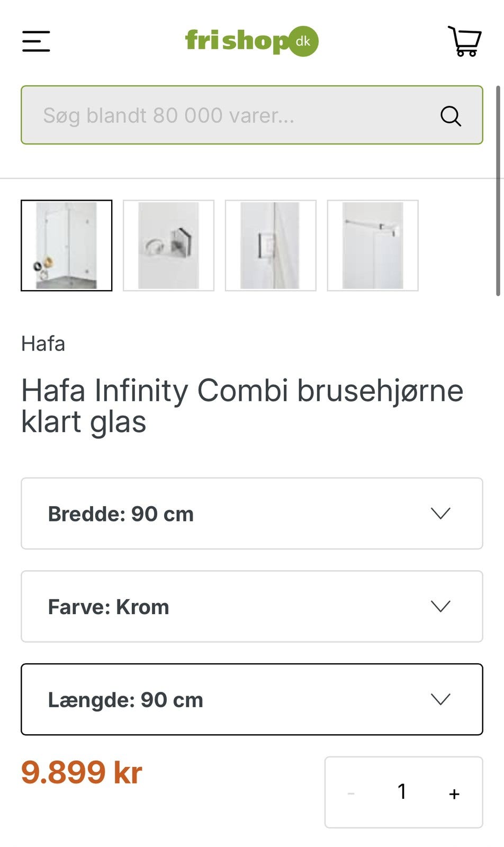504x847 pixels.
Task: Show the third thumbnail with the hinge close-up
Action: (271, 245)
